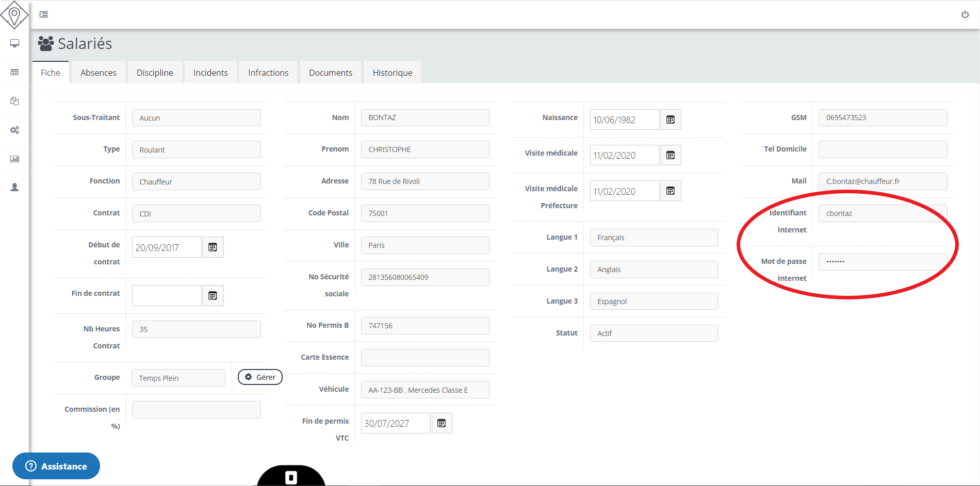
Task: Open calendar picker for Naissance date
Action: [x=671, y=120]
